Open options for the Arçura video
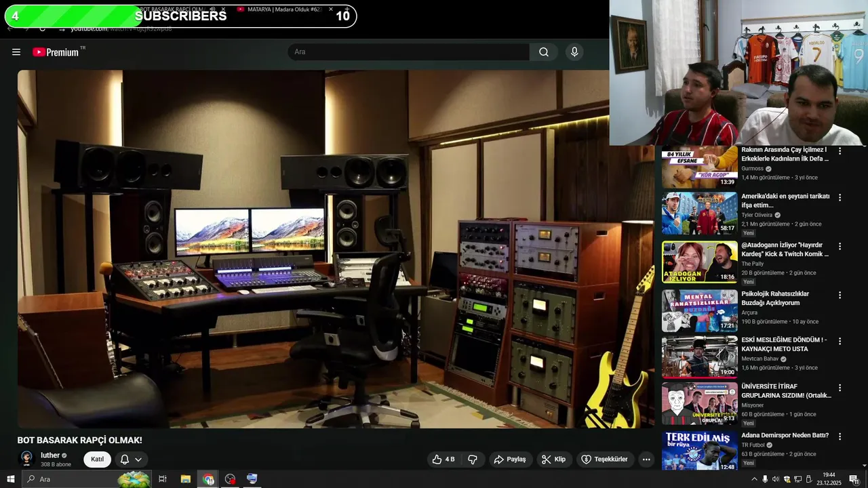Screen dimensions: 868x488 click(x=840, y=296)
